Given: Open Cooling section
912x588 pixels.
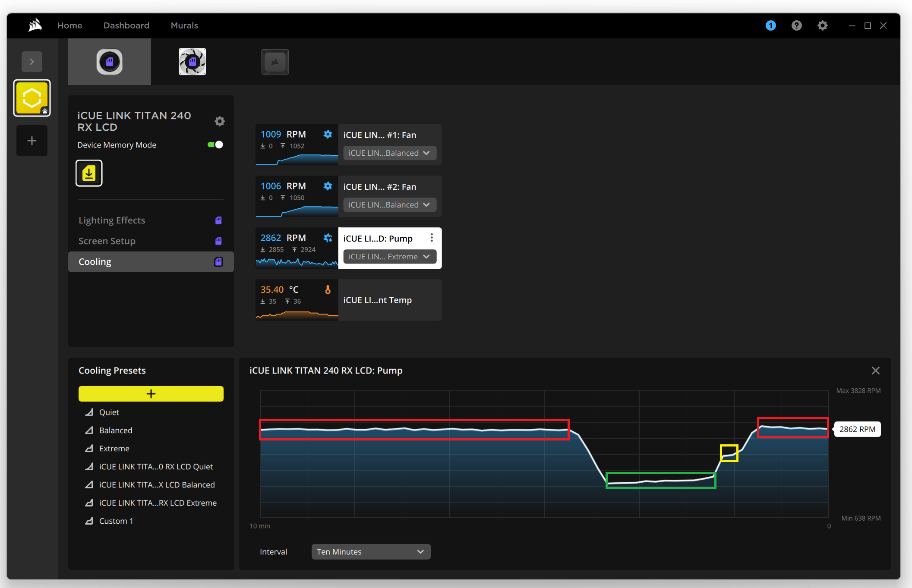Looking at the screenshot, I should pyautogui.click(x=151, y=262).
